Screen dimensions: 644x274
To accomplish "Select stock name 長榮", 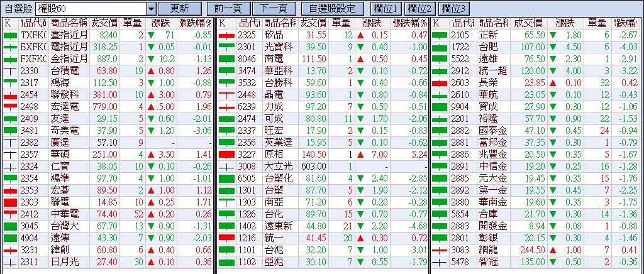I will pyautogui.click(x=488, y=83).
